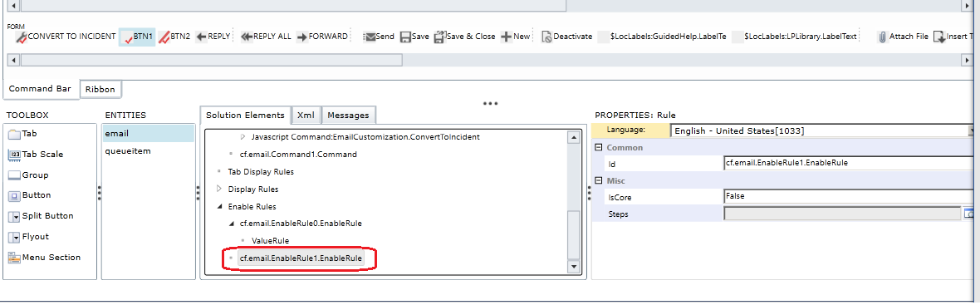The width and height of the screenshot is (980, 305).
Task: Click left arrow of top horizontal scrollbar
Action: pyautogui.click(x=13, y=5)
